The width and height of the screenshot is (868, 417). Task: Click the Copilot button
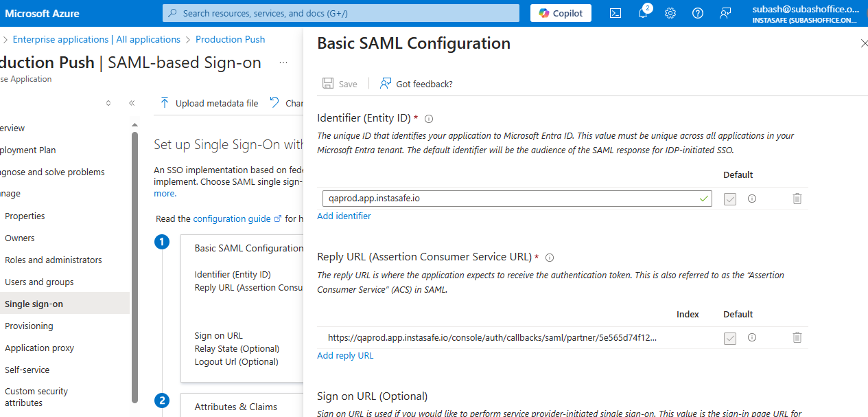(561, 13)
